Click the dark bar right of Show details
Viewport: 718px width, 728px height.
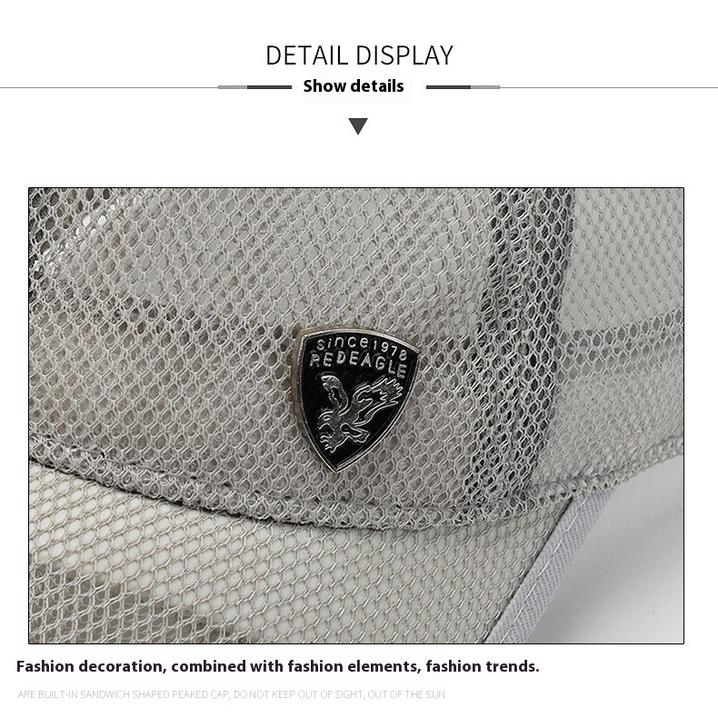click(x=449, y=87)
